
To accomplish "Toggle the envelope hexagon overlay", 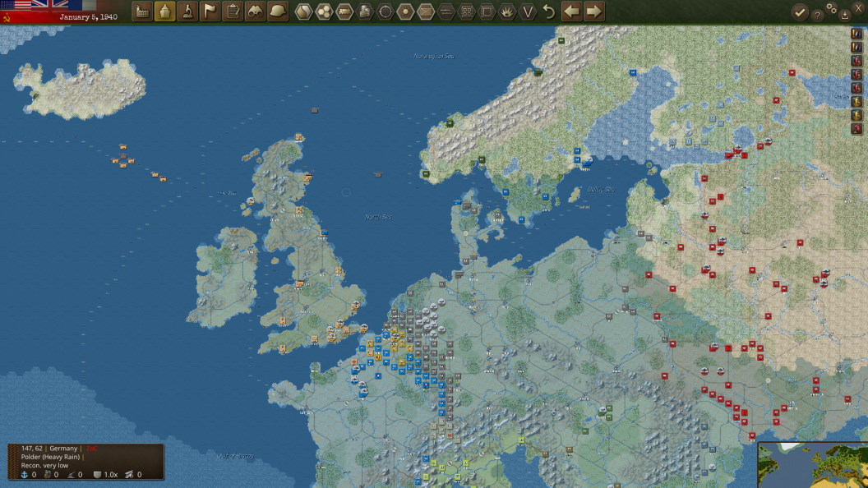I will coord(426,11).
